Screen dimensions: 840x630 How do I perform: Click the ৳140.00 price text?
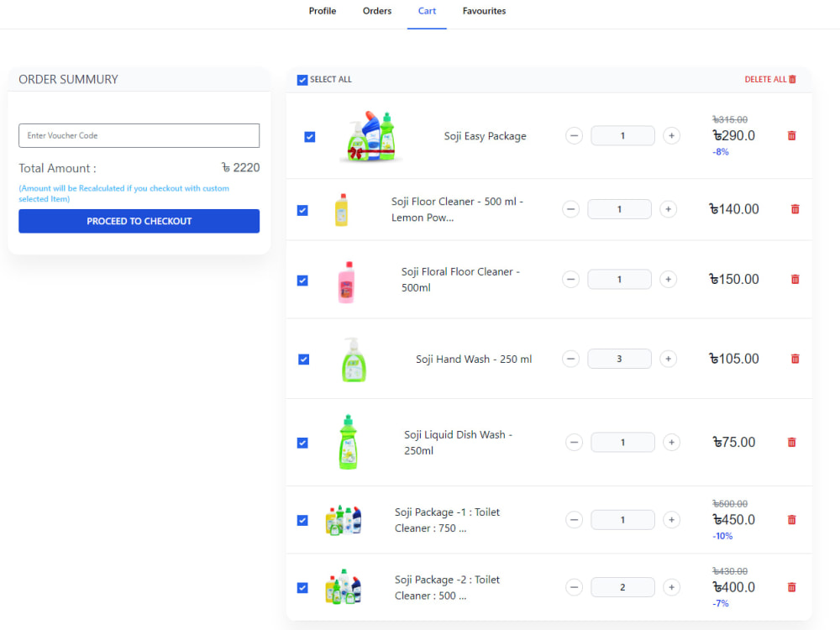pyautogui.click(x=734, y=209)
